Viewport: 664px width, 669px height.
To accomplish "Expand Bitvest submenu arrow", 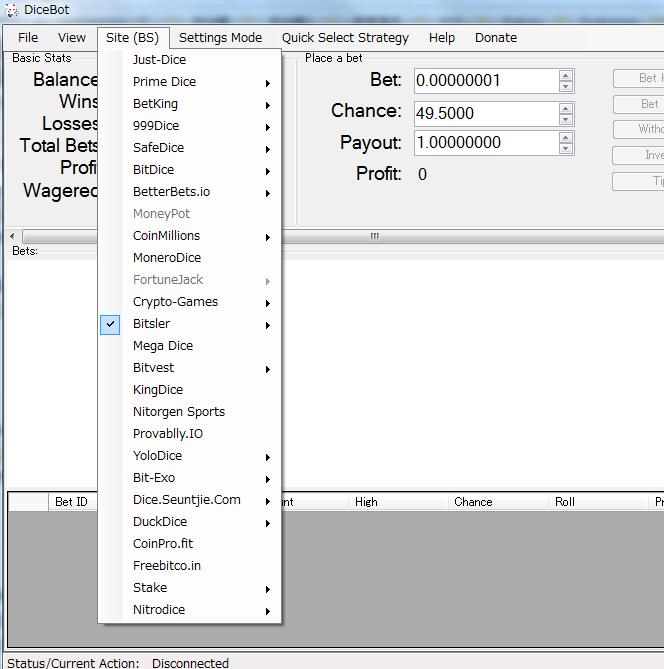I will click(268, 369).
